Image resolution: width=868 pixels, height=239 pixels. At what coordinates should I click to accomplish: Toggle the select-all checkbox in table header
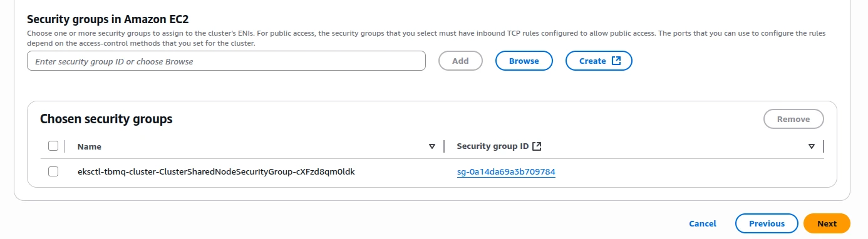(53, 146)
